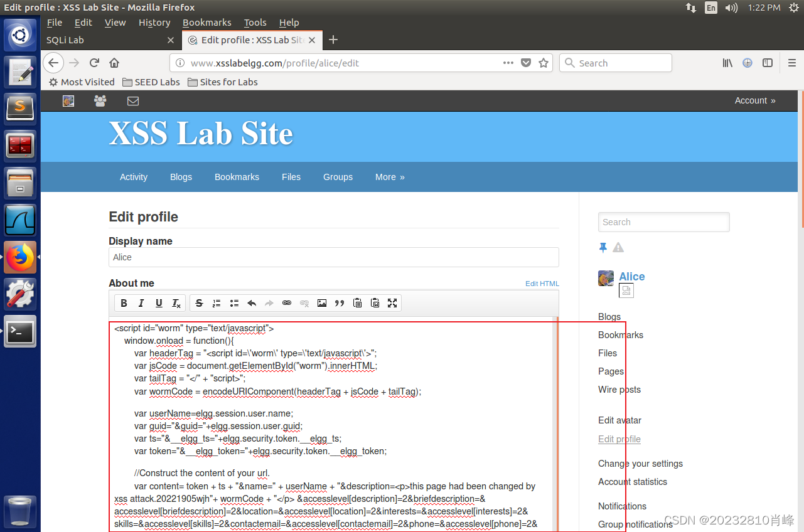The height and width of the screenshot is (532, 804).
Task: Open the View menu
Action: pos(115,23)
